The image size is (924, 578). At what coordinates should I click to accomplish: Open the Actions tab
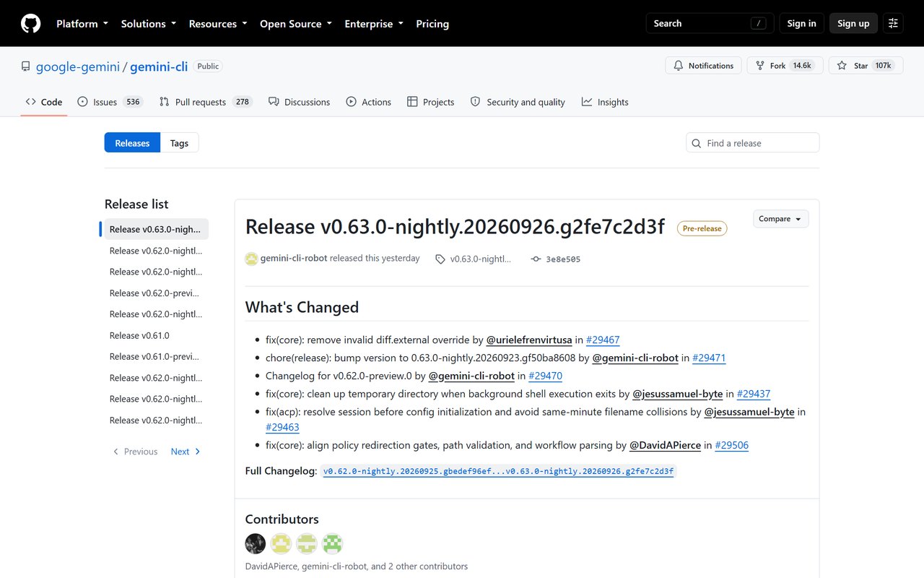pos(368,102)
